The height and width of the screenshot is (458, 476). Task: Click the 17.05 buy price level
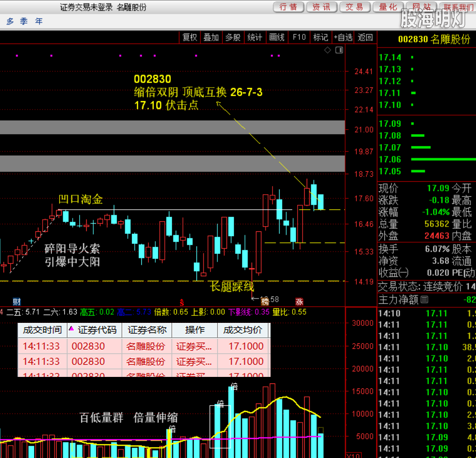point(390,171)
